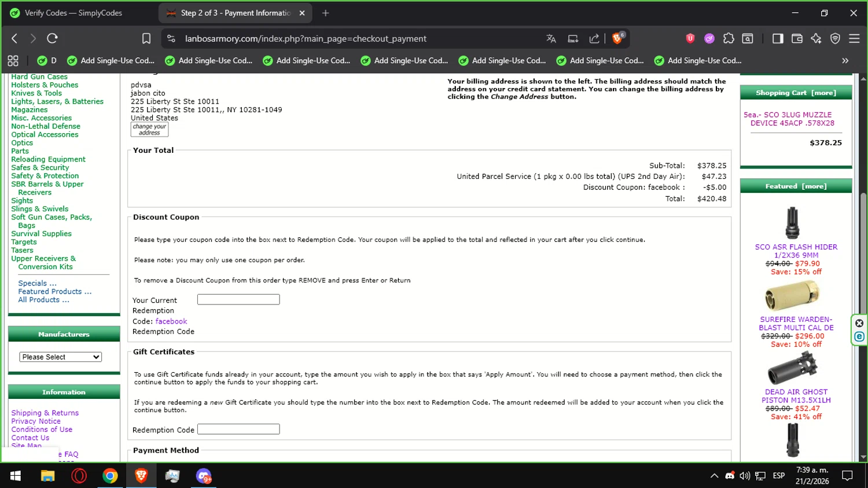Reload the checkout payment page
This screenshot has width=868, height=488.
[x=52, y=38]
